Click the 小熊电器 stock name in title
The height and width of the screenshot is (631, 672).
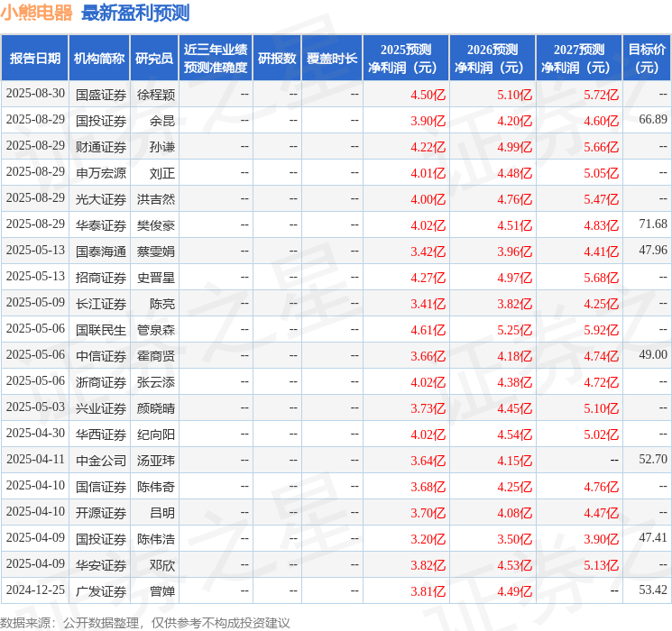(x=37, y=13)
